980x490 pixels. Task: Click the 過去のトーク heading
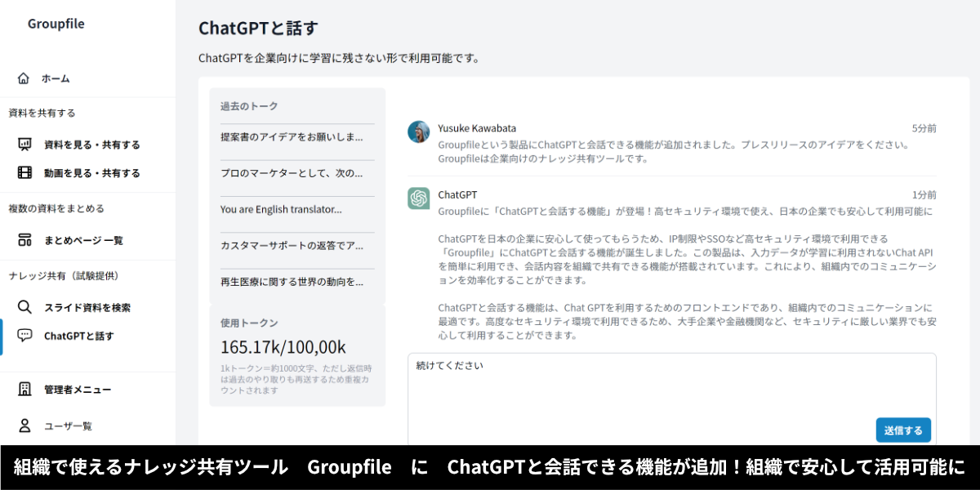pos(249,106)
